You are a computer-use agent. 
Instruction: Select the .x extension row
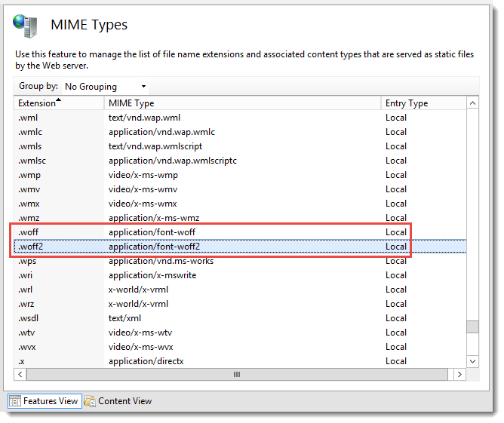point(240,361)
